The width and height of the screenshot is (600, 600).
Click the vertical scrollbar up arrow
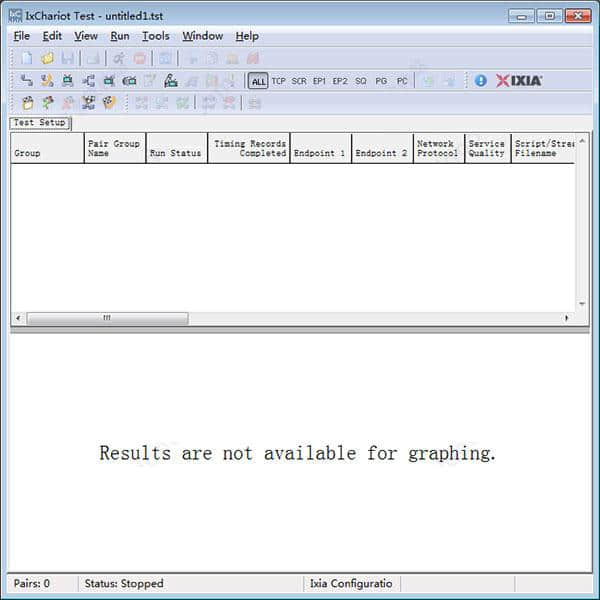582,141
